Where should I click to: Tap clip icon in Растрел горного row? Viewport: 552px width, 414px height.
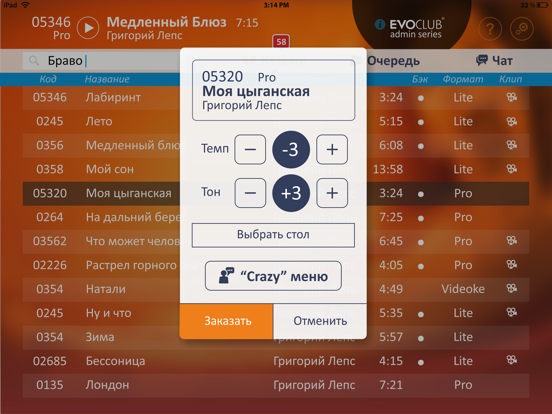click(x=511, y=264)
